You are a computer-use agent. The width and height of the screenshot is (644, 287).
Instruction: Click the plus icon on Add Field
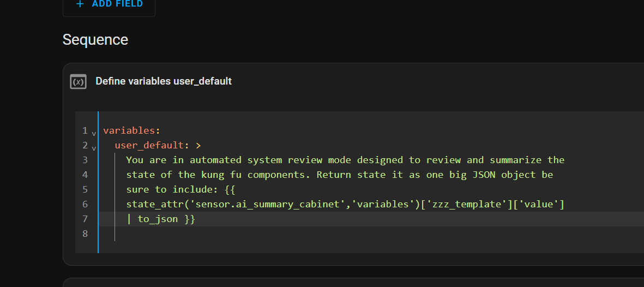point(80,4)
